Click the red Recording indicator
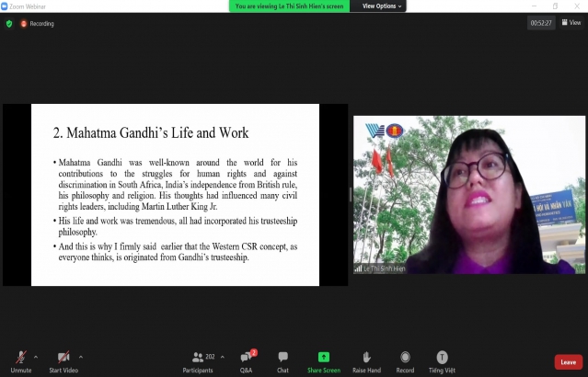This screenshot has width=588, height=377. (37, 24)
